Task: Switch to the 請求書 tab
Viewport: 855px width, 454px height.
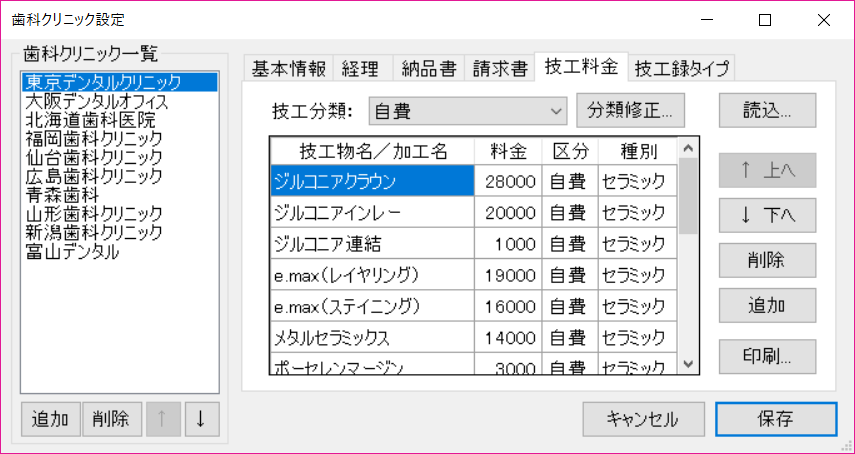Action: point(500,68)
